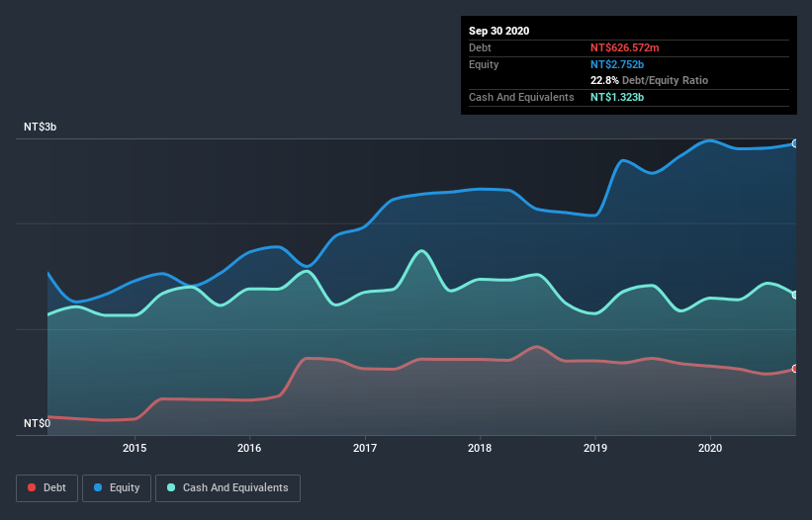Click the 22.8% Debt/Equity Ratio text
The width and height of the screenshot is (812, 520).
649,80
